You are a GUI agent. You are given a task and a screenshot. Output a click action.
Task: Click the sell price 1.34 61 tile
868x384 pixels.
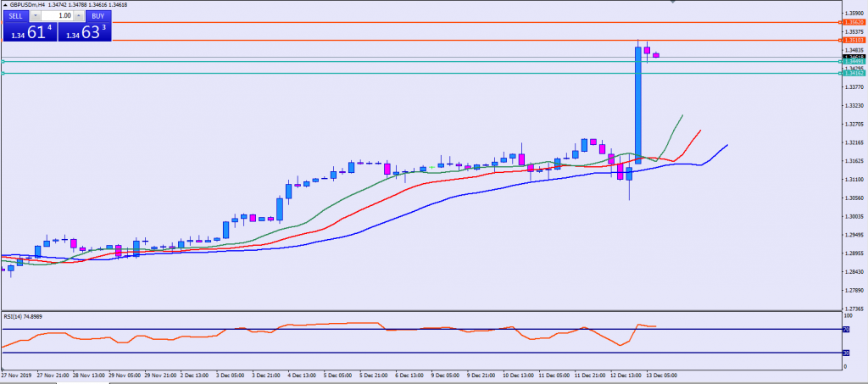(x=28, y=32)
